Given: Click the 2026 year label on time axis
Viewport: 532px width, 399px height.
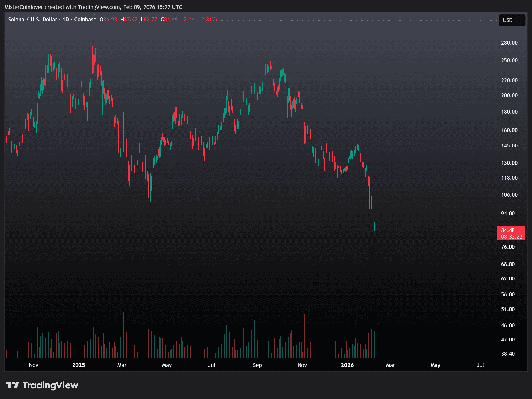Looking at the screenshot, I should (x=347, y=365).
